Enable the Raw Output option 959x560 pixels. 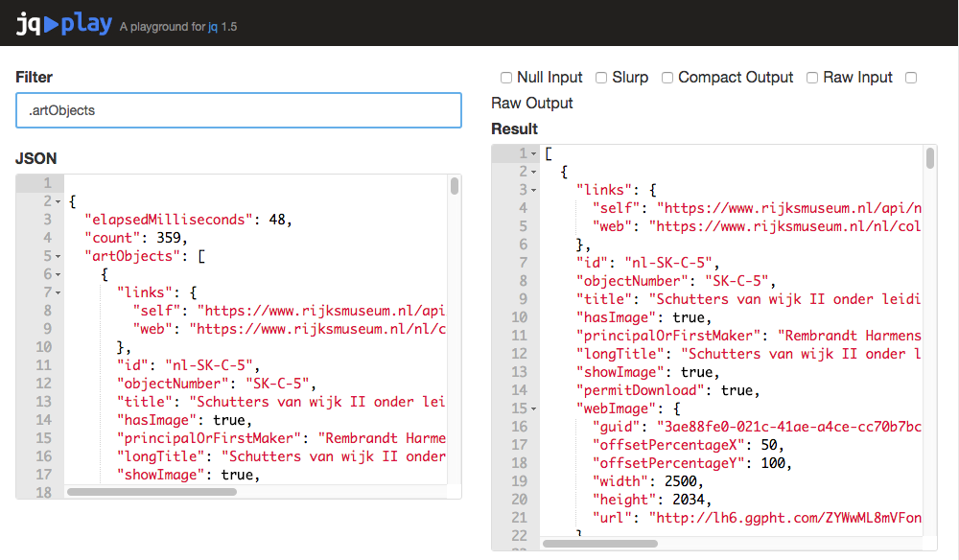[910, 78]
